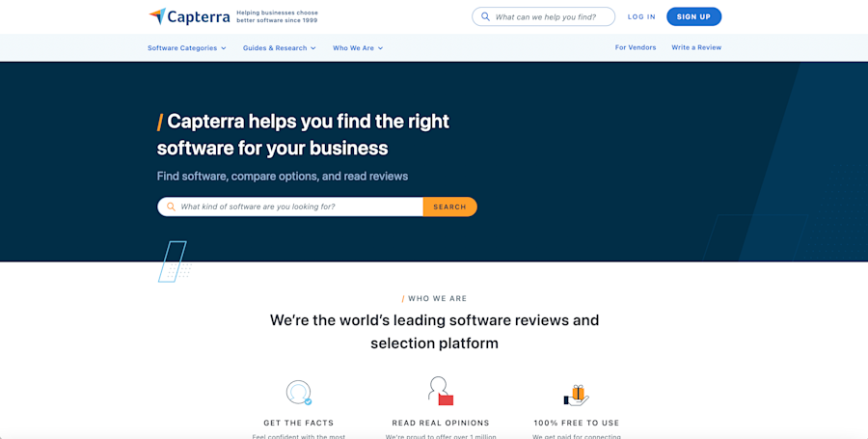Select the Get the Facts circular check icon
Image resolution: width=868 pixels, height=439 pixels.
pyautogui.click(x=299, y=393)
